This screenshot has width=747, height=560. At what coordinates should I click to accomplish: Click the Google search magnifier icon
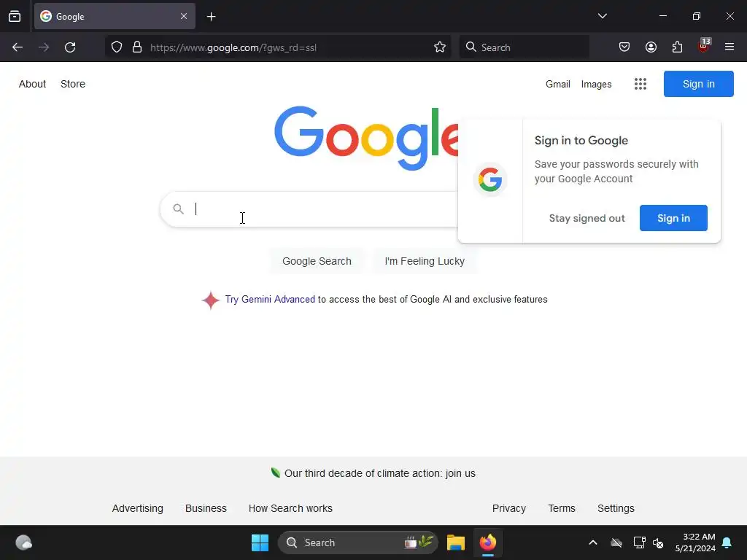pos(178,209)
